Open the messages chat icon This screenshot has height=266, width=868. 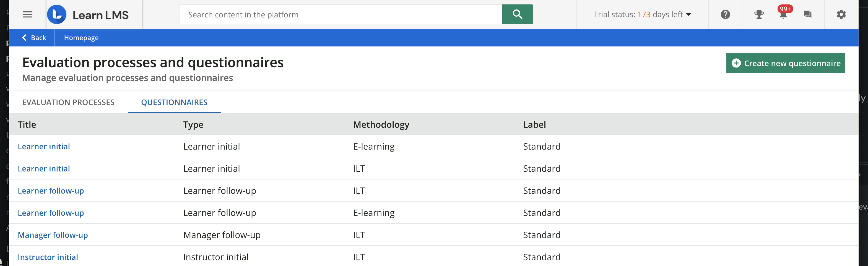point(807,14)
